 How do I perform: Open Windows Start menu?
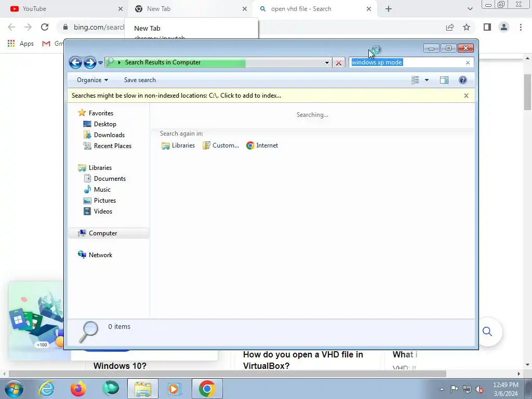[x=14, y=389]
